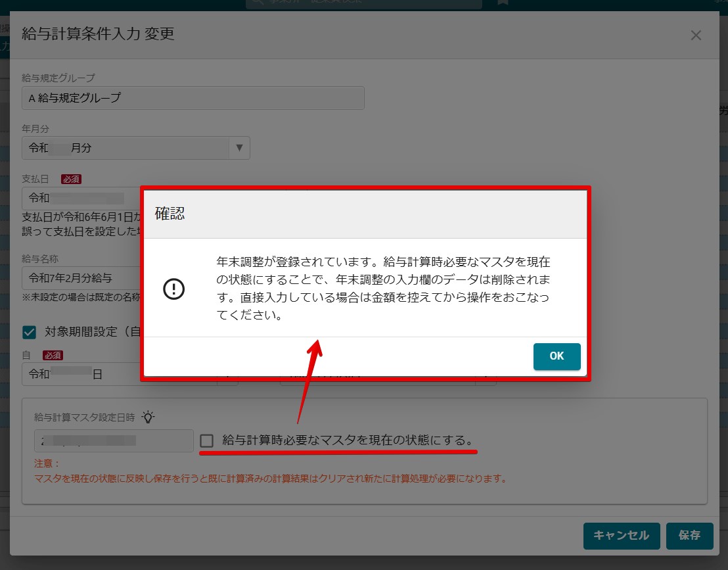Click OK in the 確認 dialog

557,356
